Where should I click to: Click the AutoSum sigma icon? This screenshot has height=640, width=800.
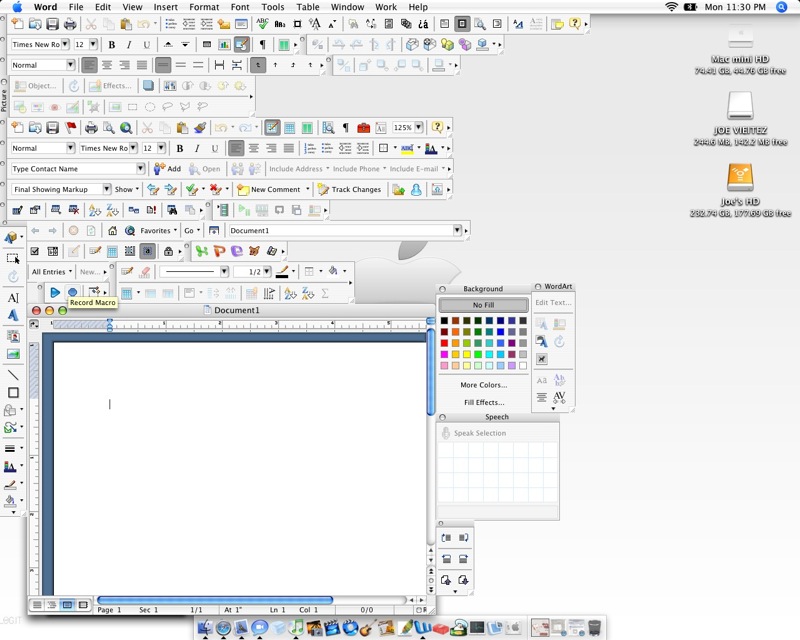click(325, 293)
